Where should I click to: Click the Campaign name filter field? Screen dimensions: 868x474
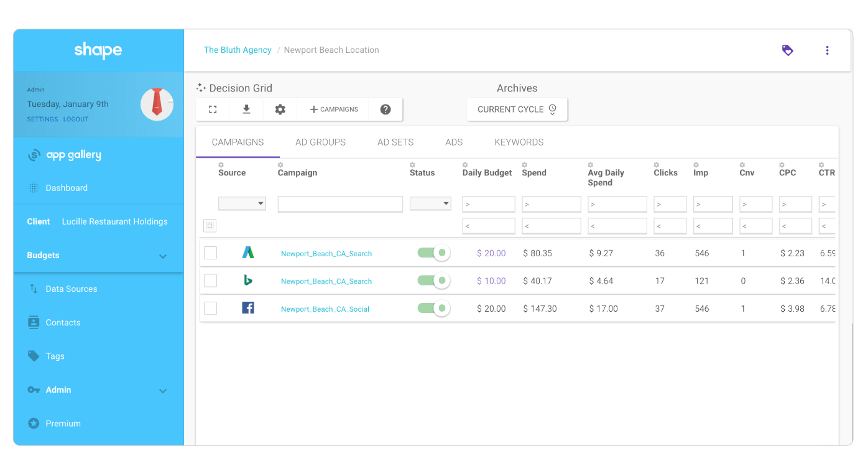point(340,204)
